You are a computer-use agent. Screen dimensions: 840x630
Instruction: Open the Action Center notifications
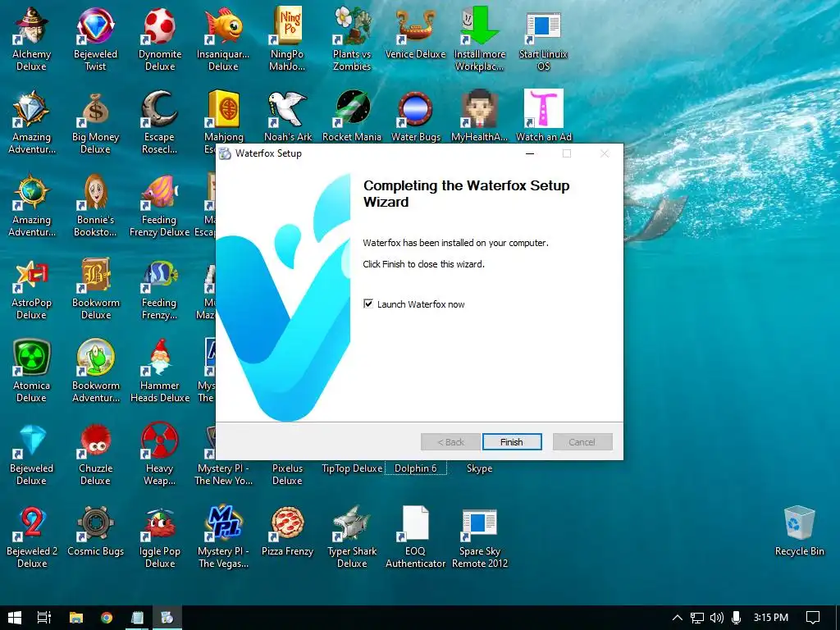click(x=813, y=618)
